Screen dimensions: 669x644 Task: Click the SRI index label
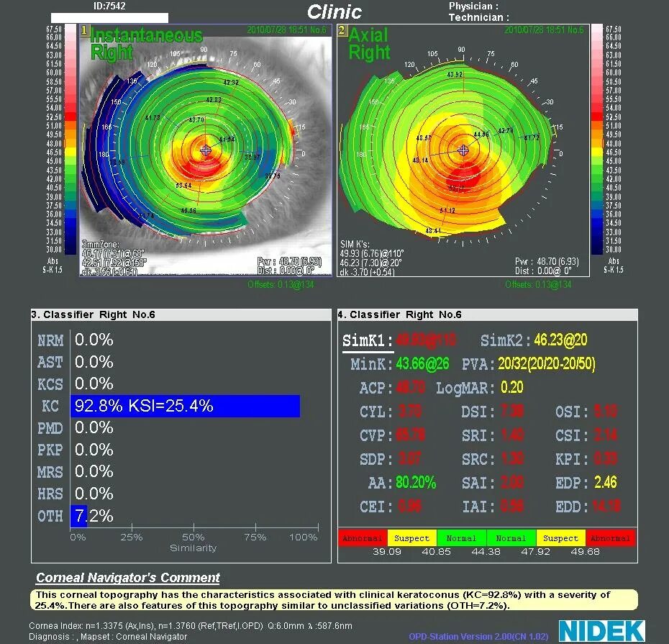(478, 436)
